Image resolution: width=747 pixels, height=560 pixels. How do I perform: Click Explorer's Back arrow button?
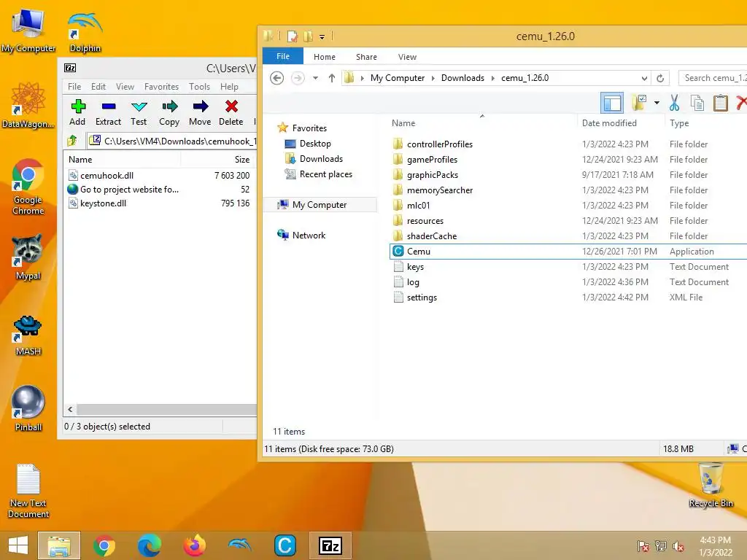(276, 77)
